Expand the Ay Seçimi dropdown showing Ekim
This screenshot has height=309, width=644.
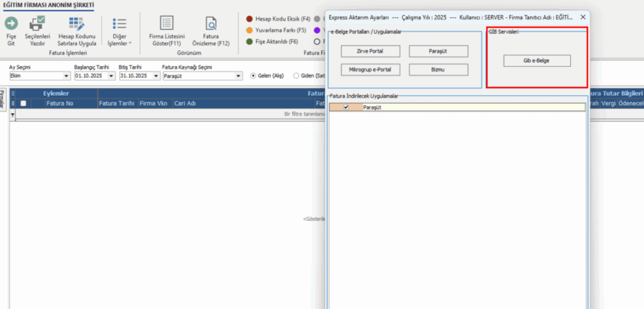(66, 76)
